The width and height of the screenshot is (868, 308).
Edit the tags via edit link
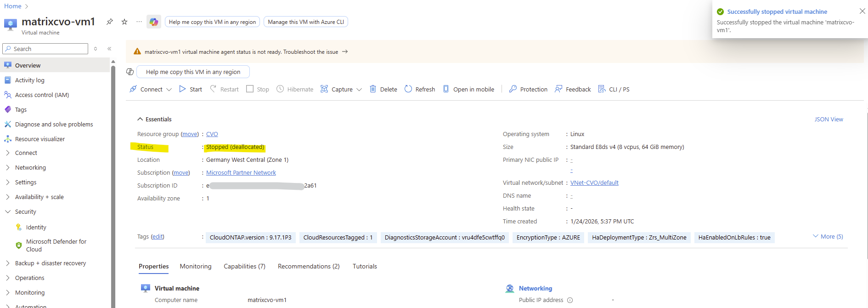click(x=158, y=236)
